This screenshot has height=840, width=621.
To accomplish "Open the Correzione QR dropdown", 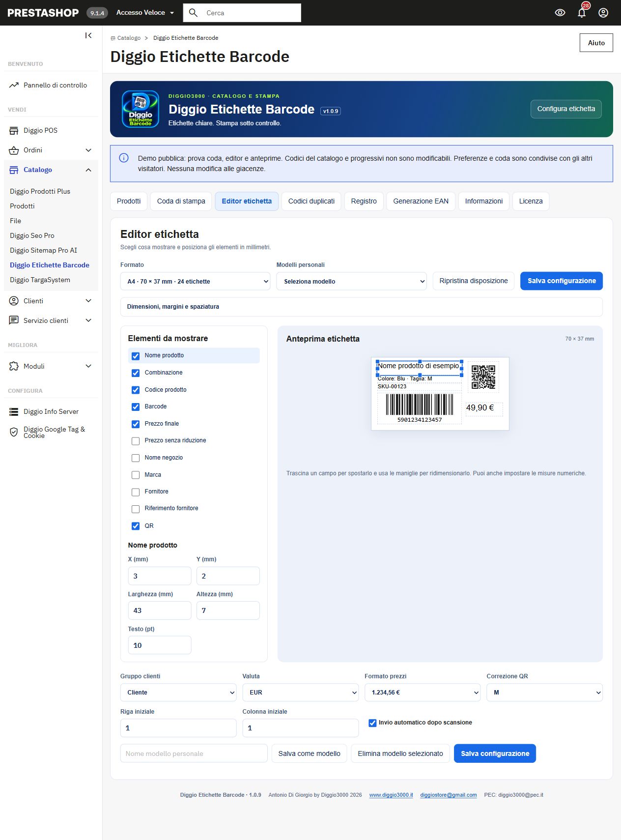I will click(x=544, y=692).
